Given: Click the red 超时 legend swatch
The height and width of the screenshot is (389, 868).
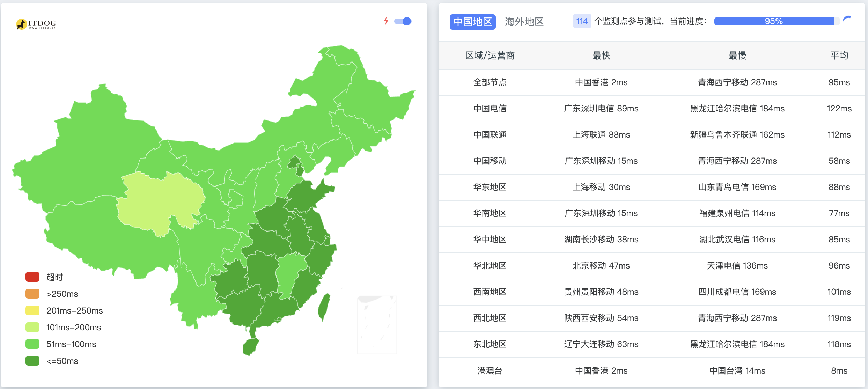Looking at the screenshot, I should coord(32,277).
